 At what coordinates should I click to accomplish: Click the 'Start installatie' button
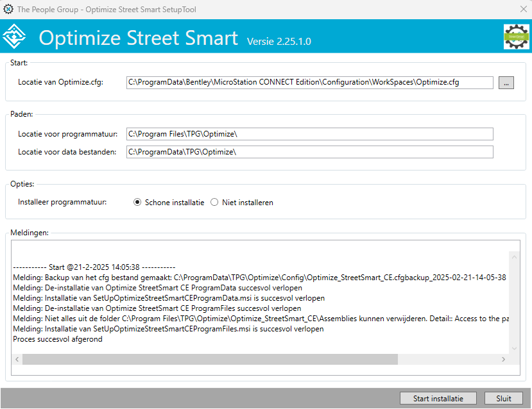(438, 399)
